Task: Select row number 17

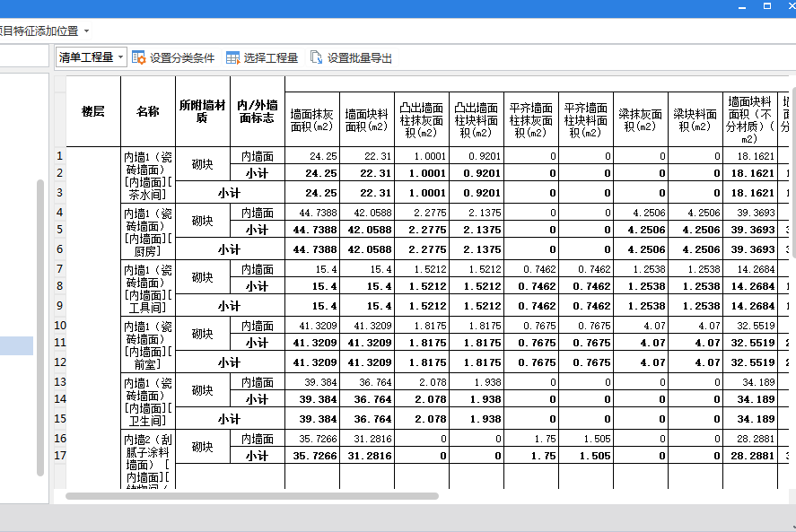Action: click(60, 456)
